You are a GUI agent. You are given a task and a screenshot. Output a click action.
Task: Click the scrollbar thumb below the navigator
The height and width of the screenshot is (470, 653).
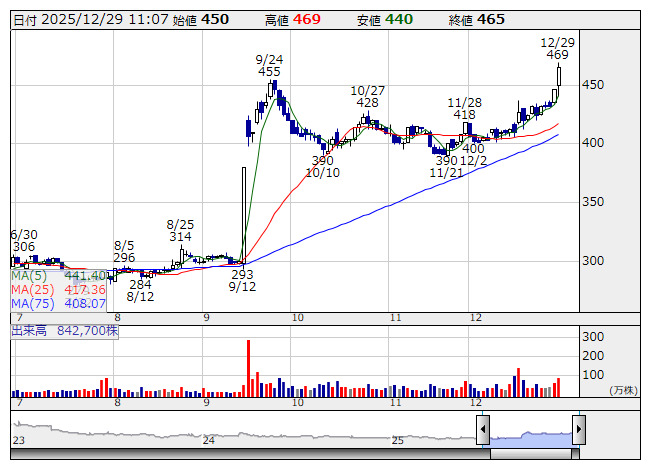click(x=530, y=455)
